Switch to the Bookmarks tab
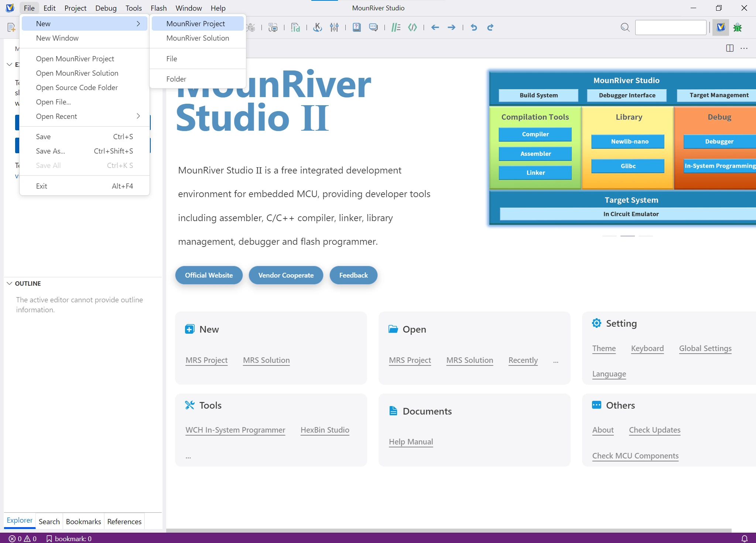Image resolution: width=756 pixels, height=543 pixels. (83, 521)
